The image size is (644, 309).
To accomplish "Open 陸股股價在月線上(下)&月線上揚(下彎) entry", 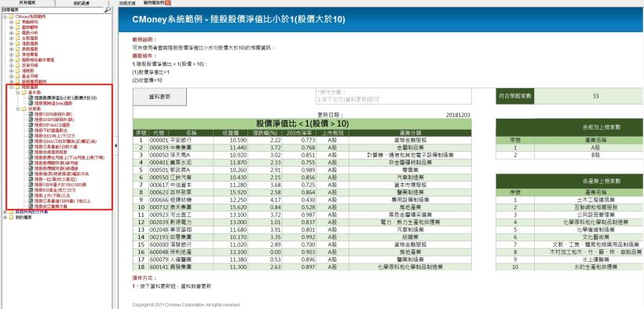I will click(69, 157).
